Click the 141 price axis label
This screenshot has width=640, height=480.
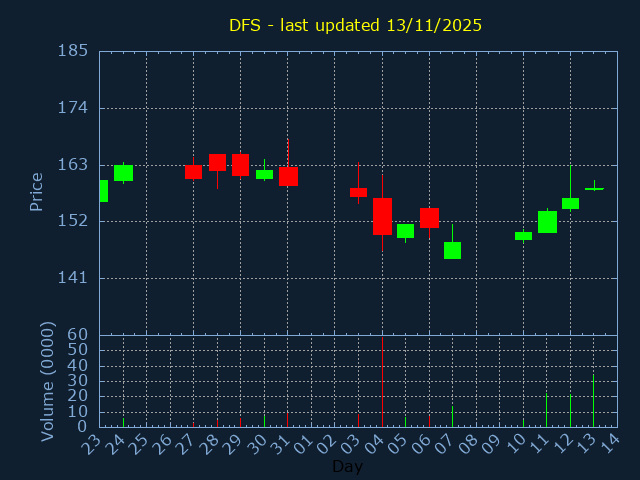pyautogui.click(x=72, y=278)
